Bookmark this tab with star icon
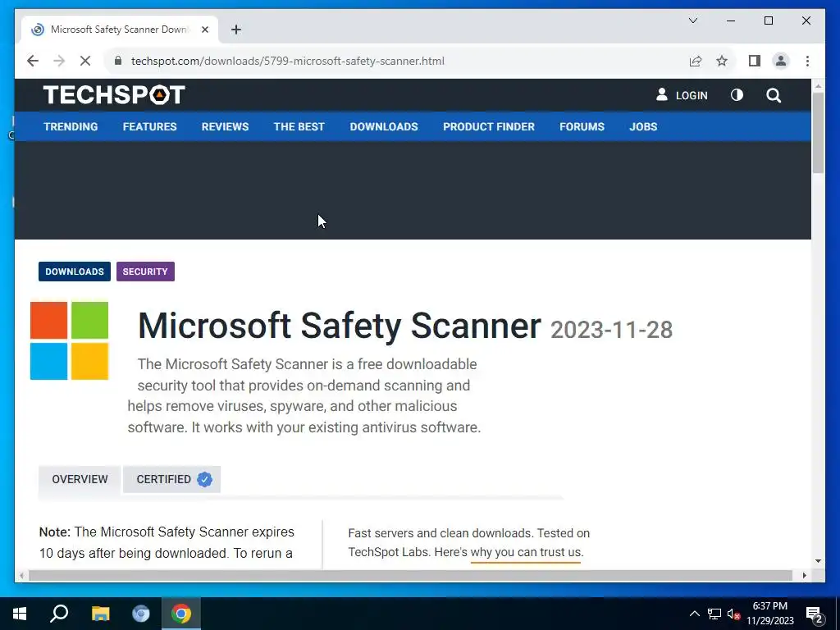This screenshot has width=840, height=630. (x=722, y=61)
